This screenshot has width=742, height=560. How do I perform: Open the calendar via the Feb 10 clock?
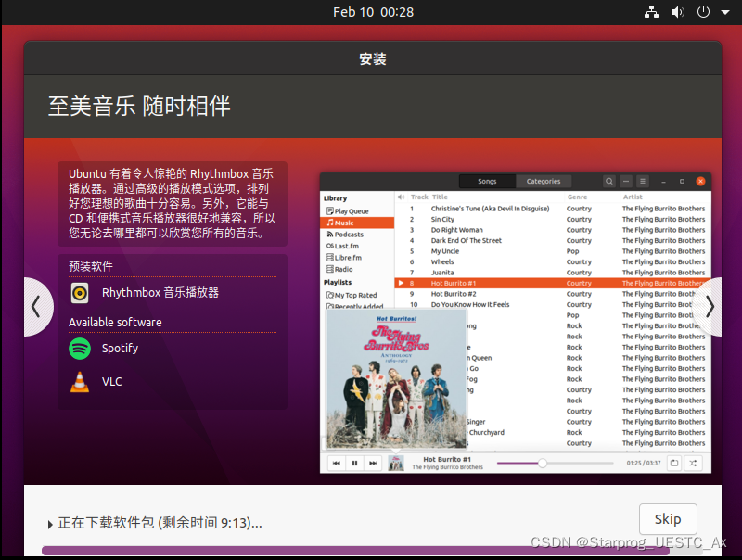point(373,12)
